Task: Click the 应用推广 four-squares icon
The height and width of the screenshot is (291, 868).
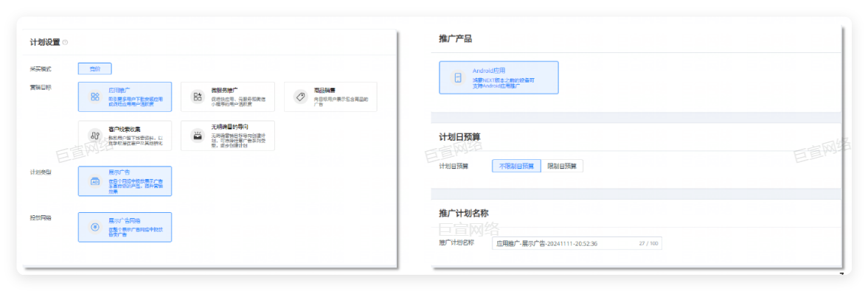Action: 95,97
